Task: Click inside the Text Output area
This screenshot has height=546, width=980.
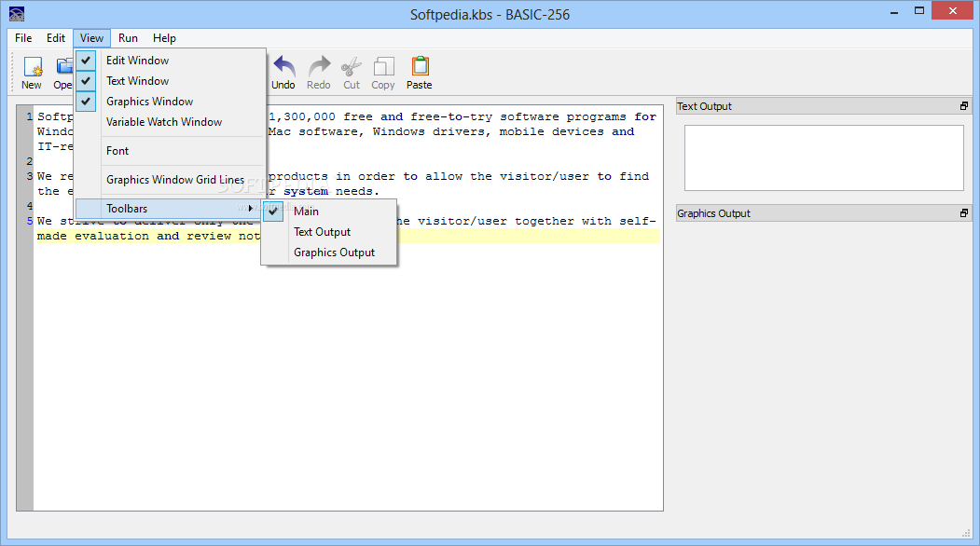Action: coord(823,157)
